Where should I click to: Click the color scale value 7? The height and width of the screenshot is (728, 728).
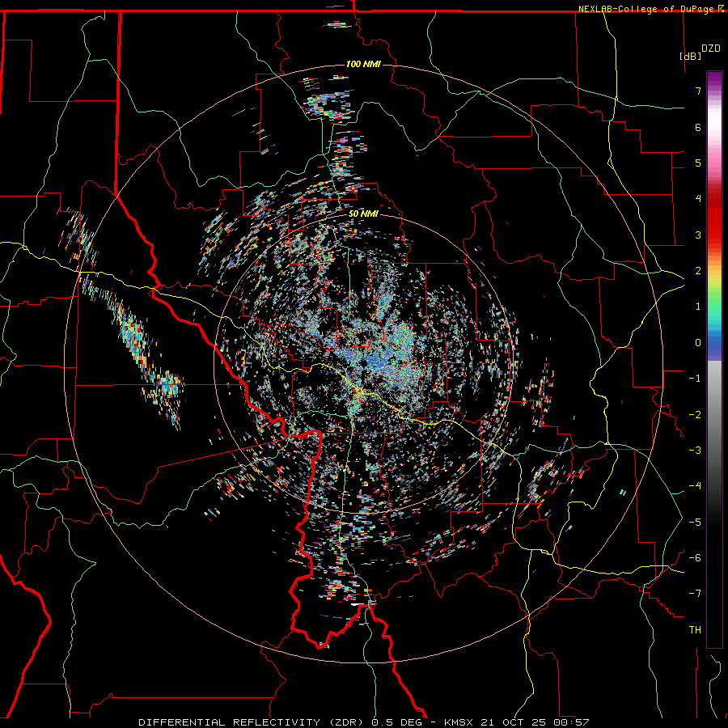coord(698,91)
